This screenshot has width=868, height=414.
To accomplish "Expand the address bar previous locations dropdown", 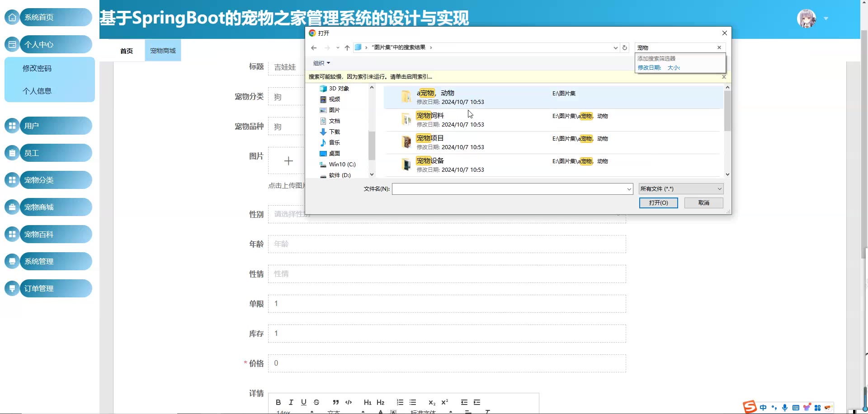I will (615, 47).
